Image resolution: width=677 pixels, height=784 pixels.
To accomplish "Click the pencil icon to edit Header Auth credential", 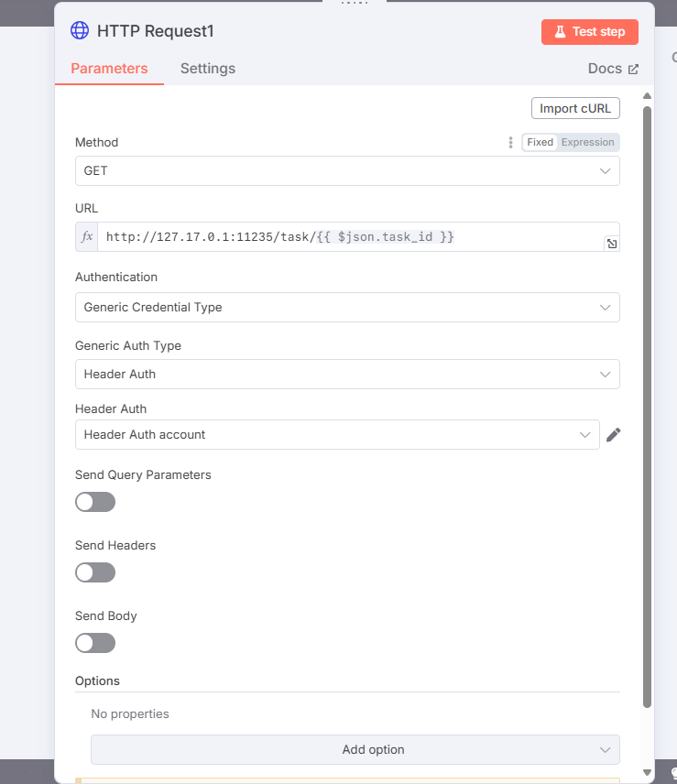I will [x=614, y=435].
